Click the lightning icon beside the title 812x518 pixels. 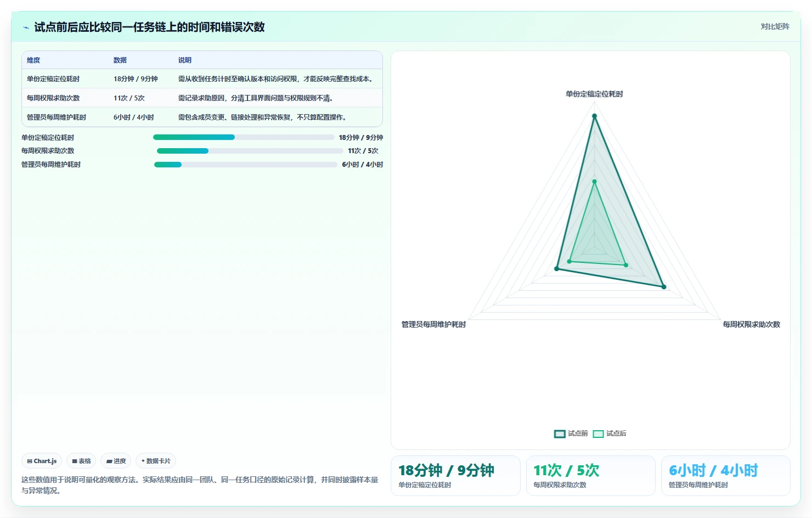[26, 27]
